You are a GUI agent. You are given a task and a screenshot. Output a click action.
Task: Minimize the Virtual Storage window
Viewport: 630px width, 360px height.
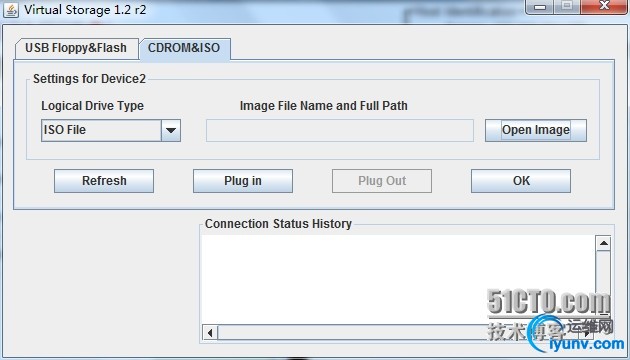[540, 6]
